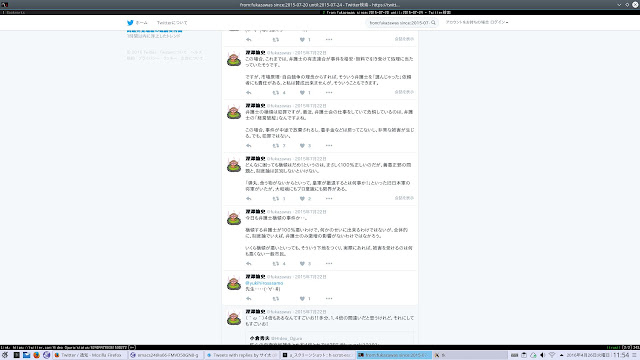The width and height of the screenshot is (640, 360).
Task: Switch to Tweets with replies taskbar window
Action: (241, 356)
